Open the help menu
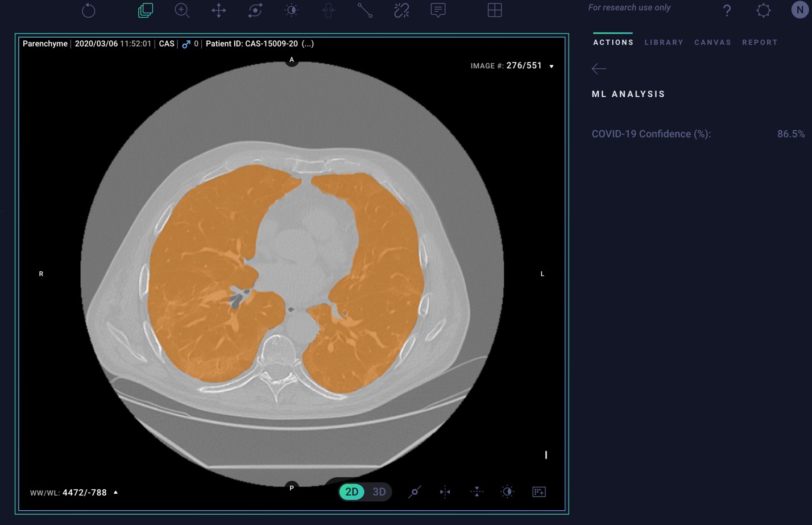The width and height of the screenshot is (812, 525). click(x=726, y=10)
